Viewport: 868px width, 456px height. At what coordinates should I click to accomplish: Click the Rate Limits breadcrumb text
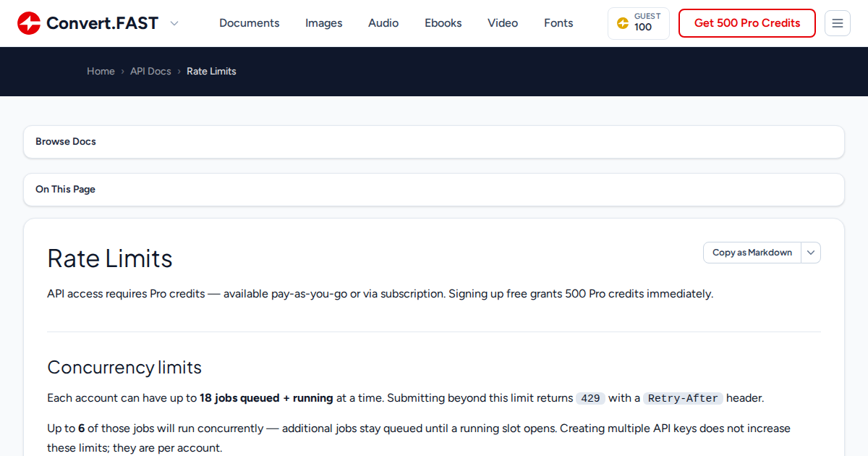click(x=211, y=71)
